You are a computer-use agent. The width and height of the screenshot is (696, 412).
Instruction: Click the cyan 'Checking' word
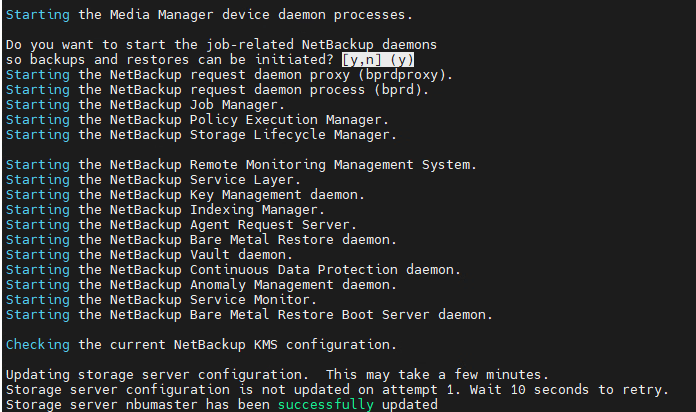[38, 345]
